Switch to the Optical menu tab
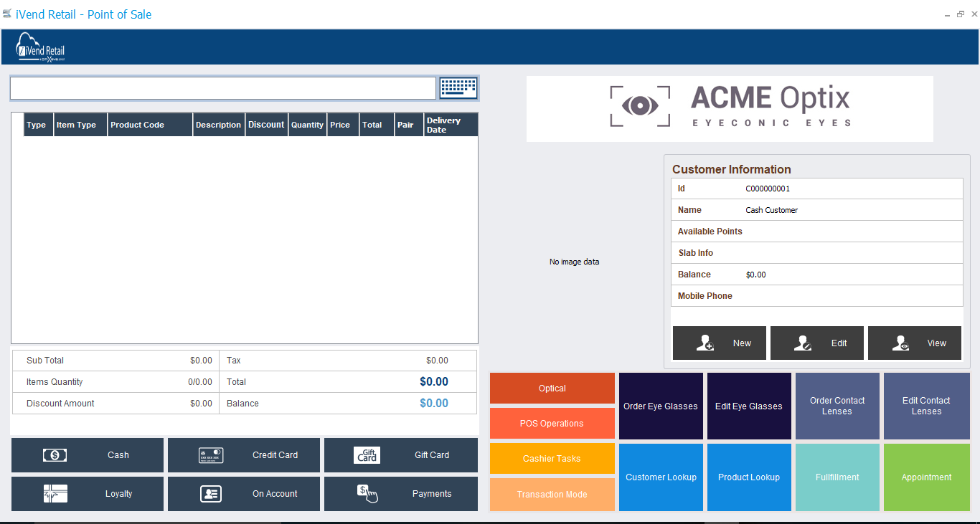 pyautogui.click(x=552, y=389)
